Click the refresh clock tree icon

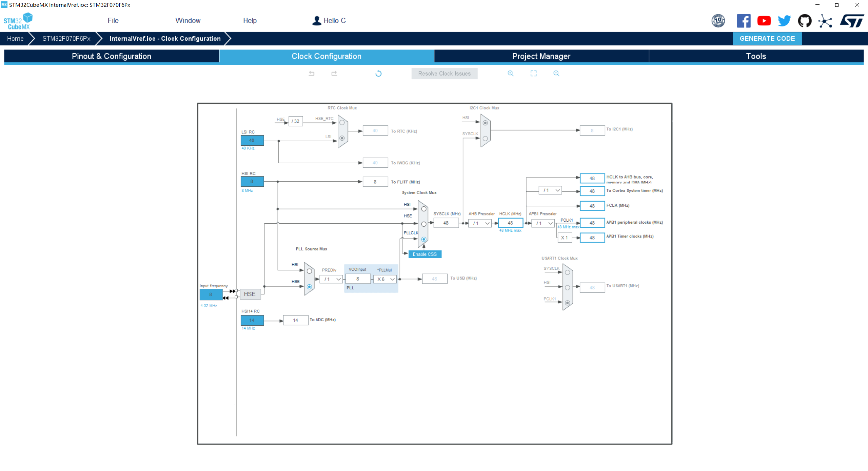pos(378,74)
